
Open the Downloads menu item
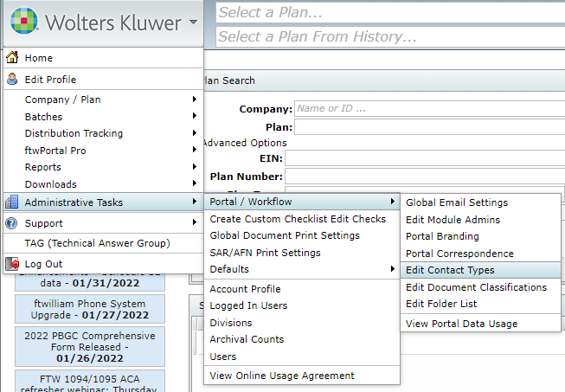[x=104, y=184]
